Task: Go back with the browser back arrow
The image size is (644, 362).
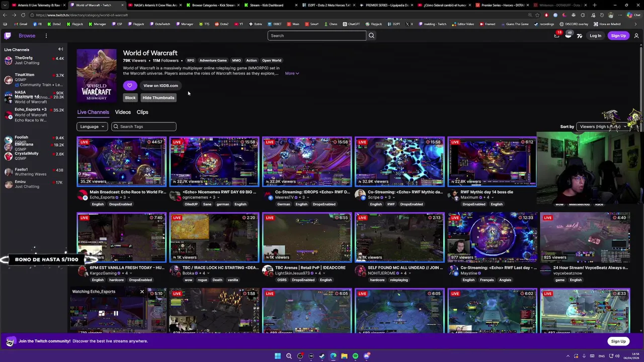Action: click(5, 15)
